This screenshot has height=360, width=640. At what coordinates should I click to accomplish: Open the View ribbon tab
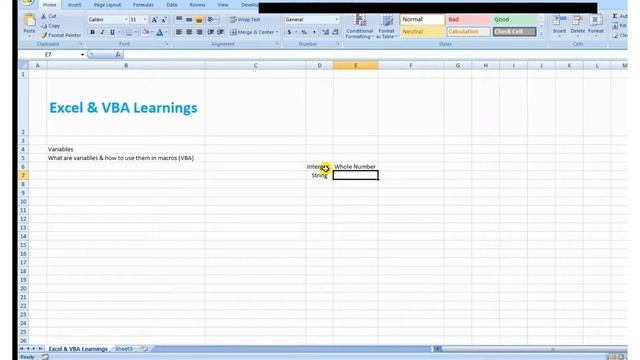coord(222,5)
